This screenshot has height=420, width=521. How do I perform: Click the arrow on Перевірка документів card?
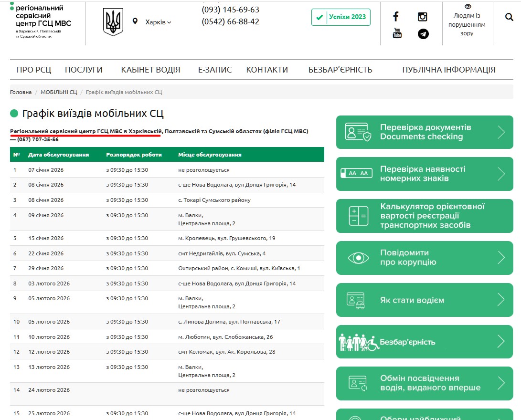coord(501,132)
